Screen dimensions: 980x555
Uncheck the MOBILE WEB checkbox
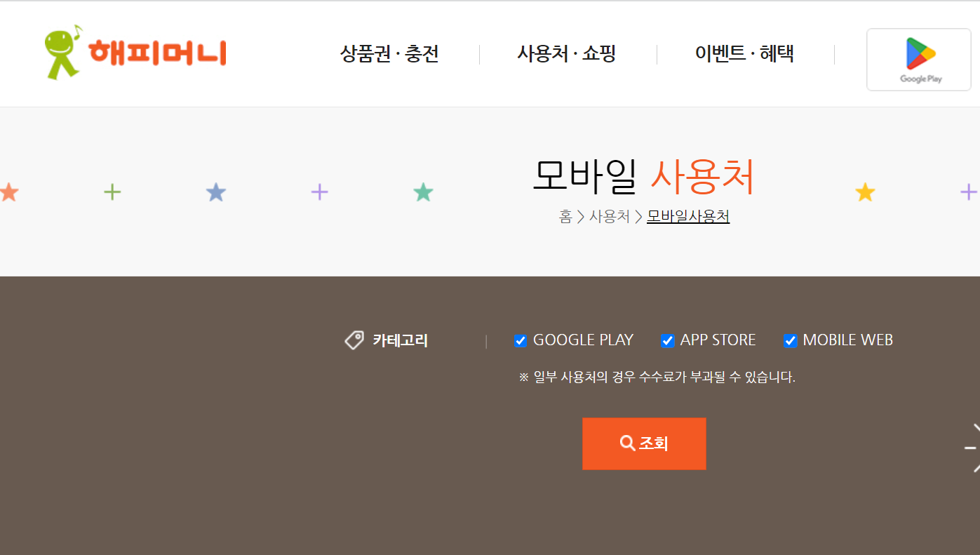(x=791, y=340)
